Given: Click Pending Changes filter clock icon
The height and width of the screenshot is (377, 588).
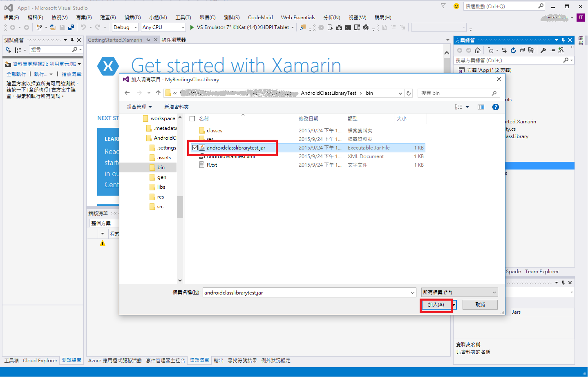Looking at the screenshot, I should (x=491, y=50).
